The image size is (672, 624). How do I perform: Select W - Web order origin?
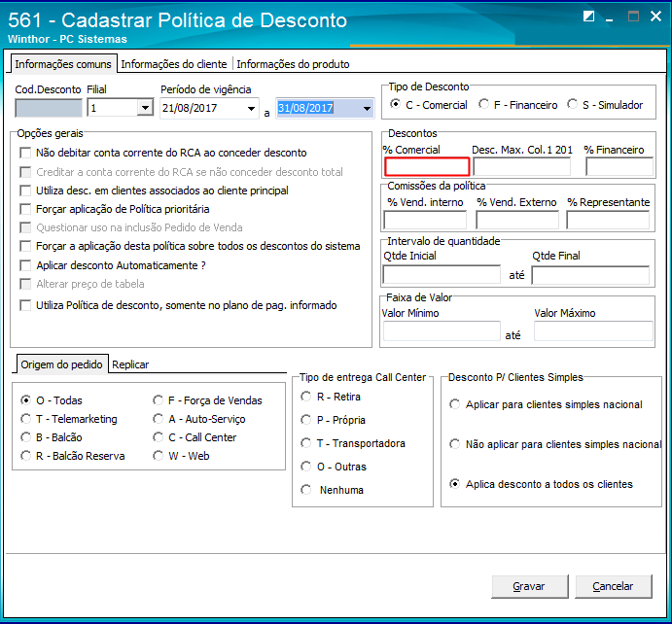pyautogui.click(x=159, y=455)
